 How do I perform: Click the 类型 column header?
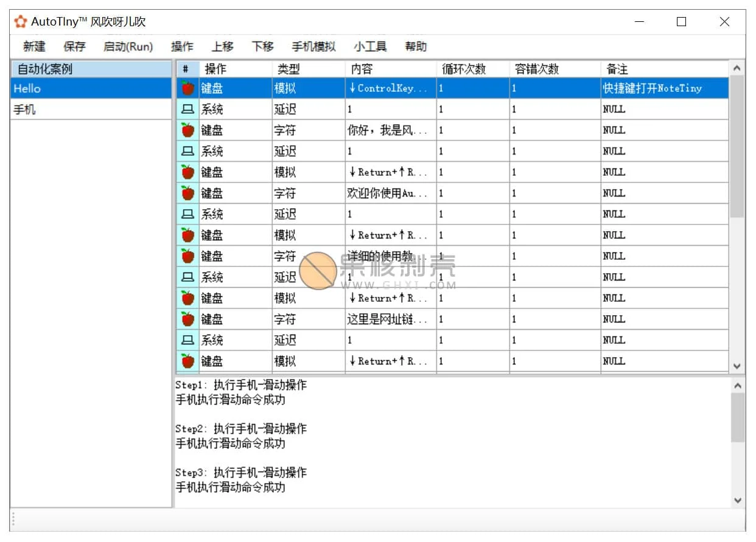click(309, 69)
